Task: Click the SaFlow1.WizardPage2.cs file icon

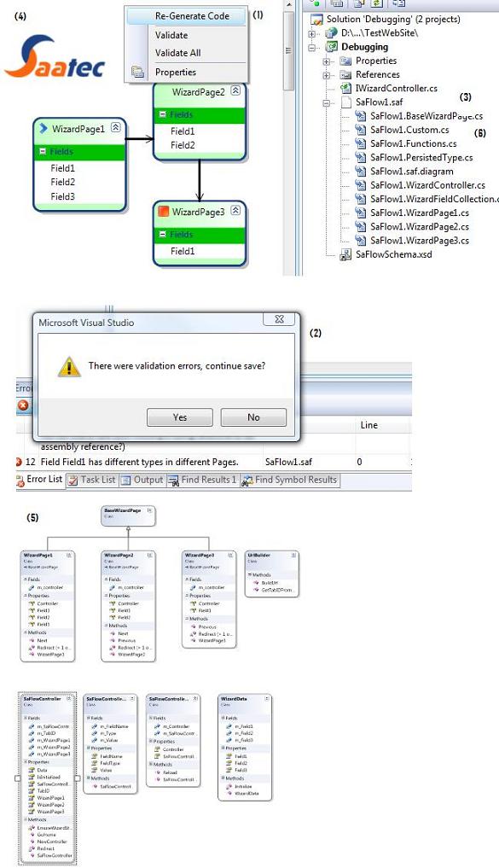Action: pyautogui.click(x=361, y=226)
